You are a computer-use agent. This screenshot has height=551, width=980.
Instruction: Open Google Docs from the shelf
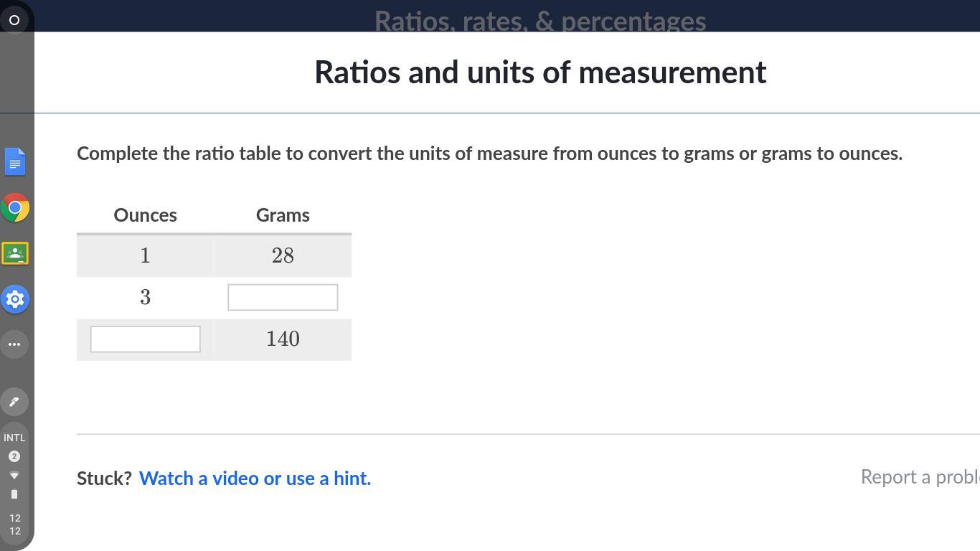pos(15,162)
